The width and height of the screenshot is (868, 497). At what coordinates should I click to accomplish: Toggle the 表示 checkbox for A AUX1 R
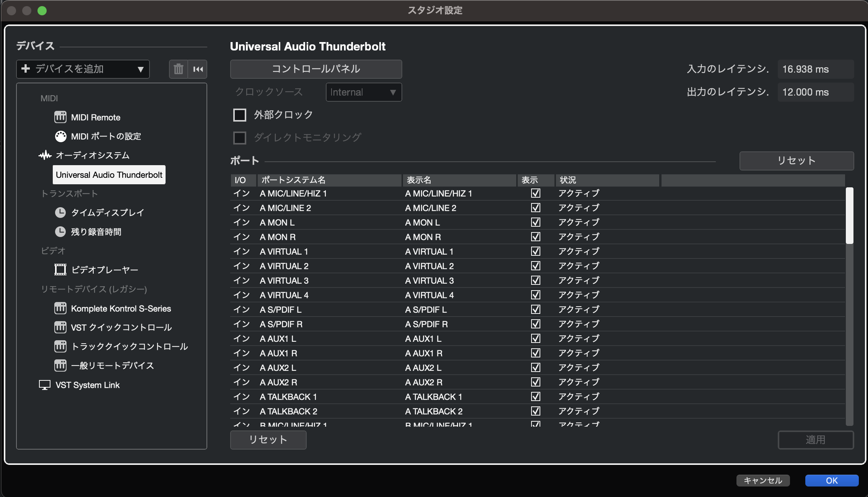[536, 353]
